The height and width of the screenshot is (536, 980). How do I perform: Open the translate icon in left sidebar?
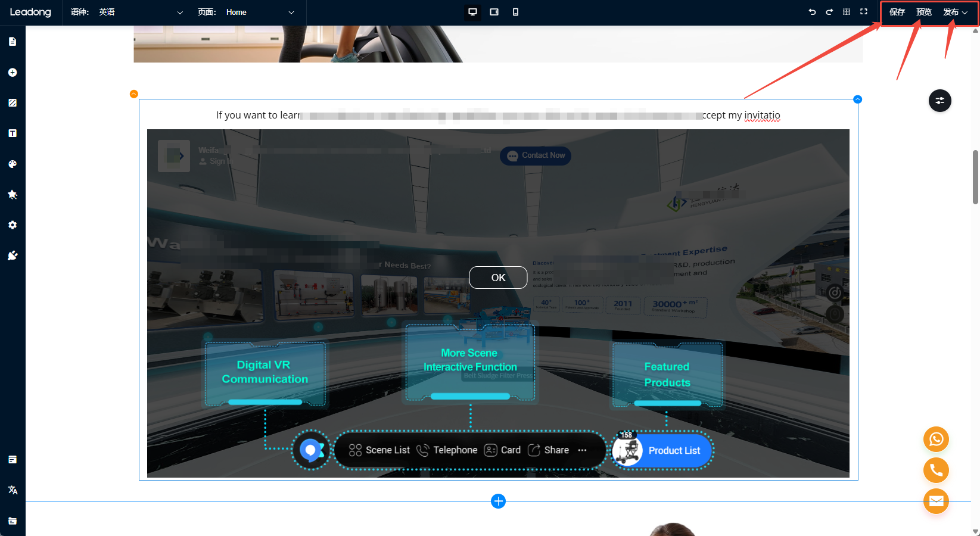coord(13,490)
